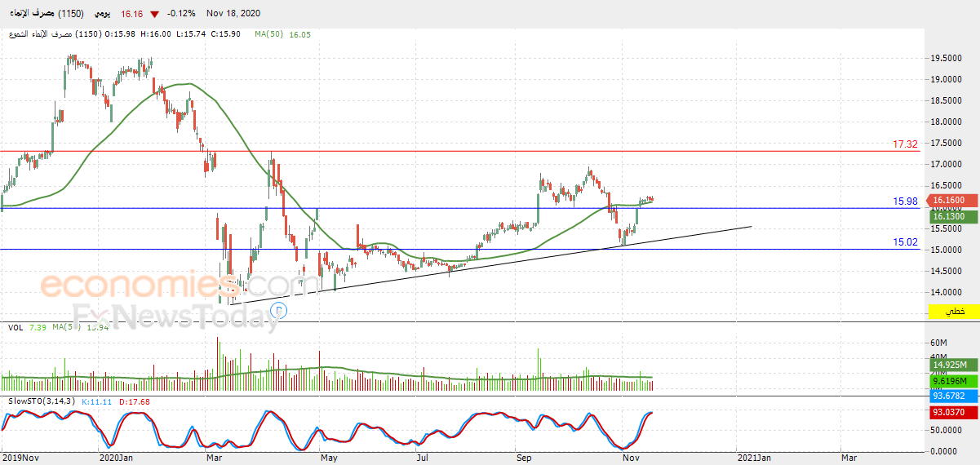Select the VOL indicator label
980x465 pixels.
tap(16, 327)
